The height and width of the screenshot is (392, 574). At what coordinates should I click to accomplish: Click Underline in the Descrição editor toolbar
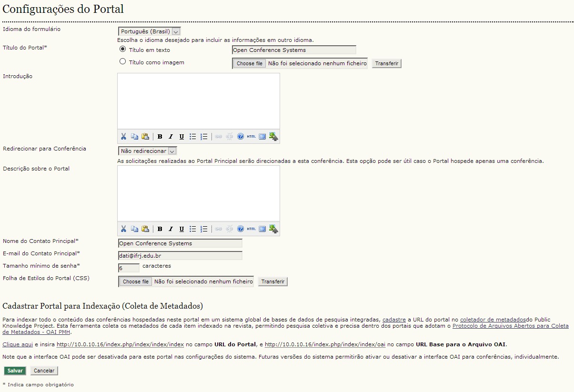pos(182,229)
